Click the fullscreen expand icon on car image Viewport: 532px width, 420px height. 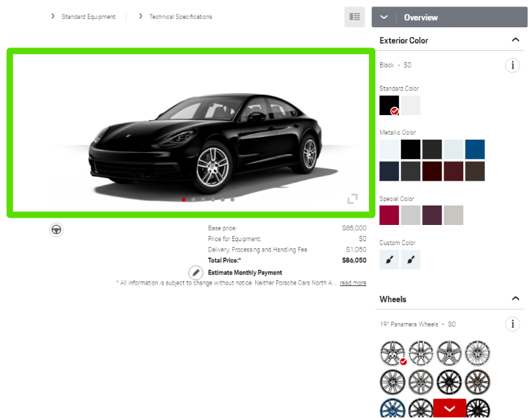coord(352,199)
